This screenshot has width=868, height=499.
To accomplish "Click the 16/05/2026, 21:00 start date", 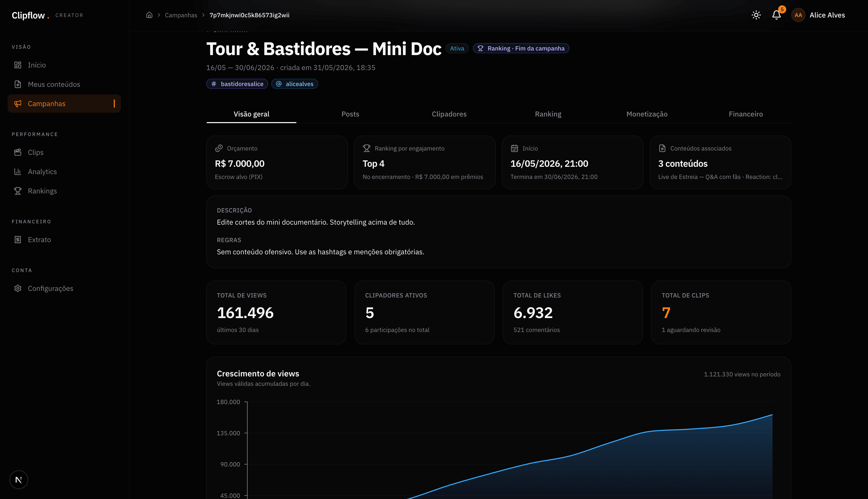I will coord(549,164).
